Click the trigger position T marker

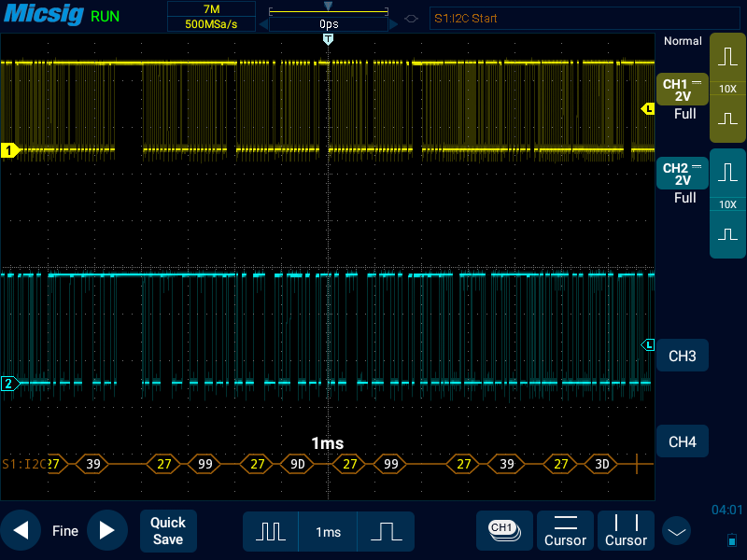328,39
